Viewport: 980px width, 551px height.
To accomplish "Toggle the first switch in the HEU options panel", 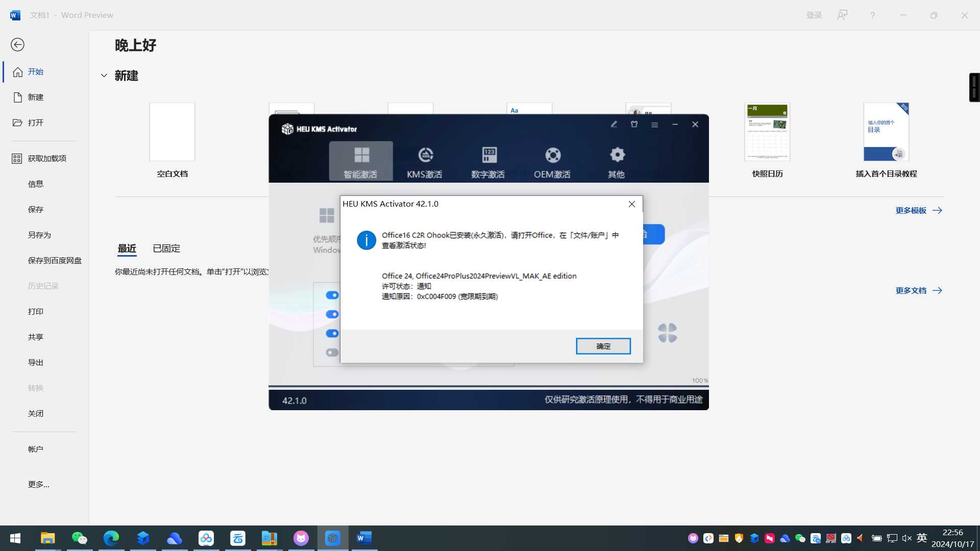I will [332, 295].
